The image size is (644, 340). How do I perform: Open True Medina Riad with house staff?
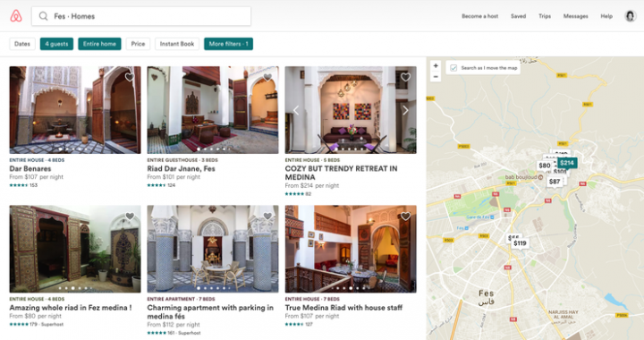[343, 308]
